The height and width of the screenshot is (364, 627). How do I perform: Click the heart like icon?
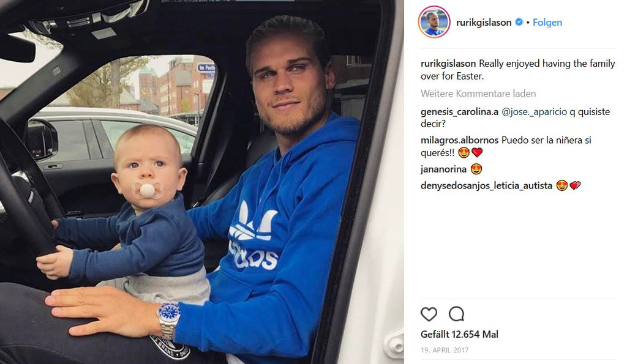tap(429, 314)
